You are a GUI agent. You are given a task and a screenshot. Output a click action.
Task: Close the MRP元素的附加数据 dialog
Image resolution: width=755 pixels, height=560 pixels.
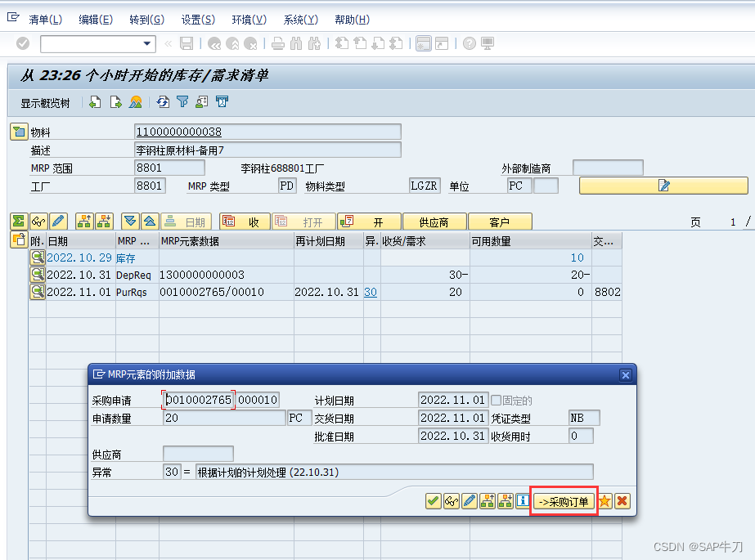[626, 374]
